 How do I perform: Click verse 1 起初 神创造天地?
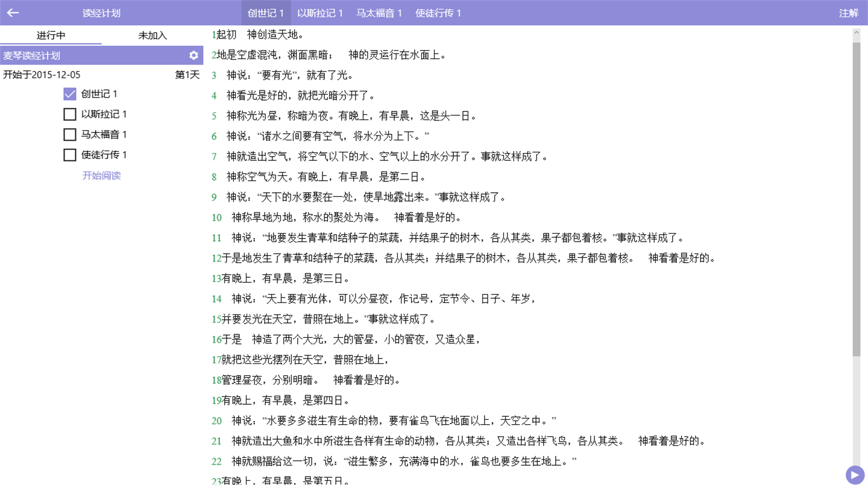click(258, 35)
